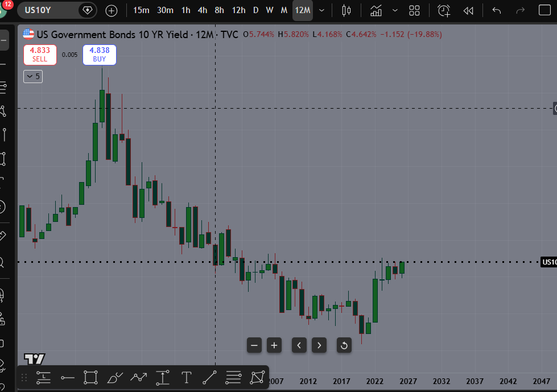
Task: Select the arrow path drawing tool
Action: click(x=139, y=377)
